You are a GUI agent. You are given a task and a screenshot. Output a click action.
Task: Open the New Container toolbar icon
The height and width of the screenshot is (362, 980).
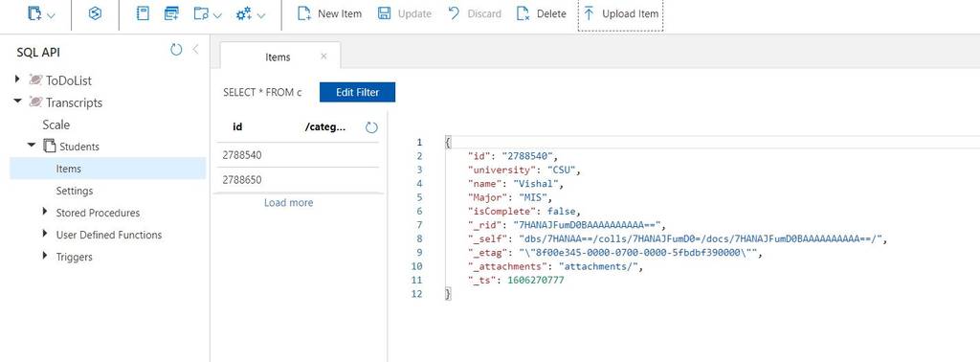[35, 13]
